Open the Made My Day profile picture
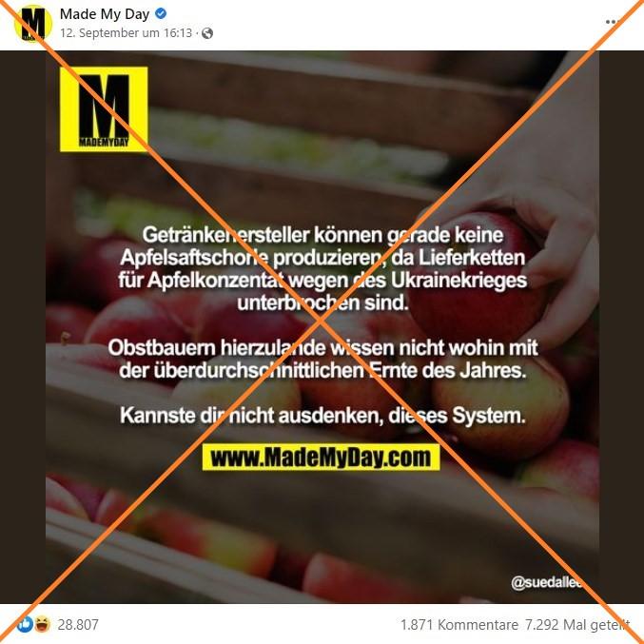Screen dimensions: 644x644 [33, 24]
